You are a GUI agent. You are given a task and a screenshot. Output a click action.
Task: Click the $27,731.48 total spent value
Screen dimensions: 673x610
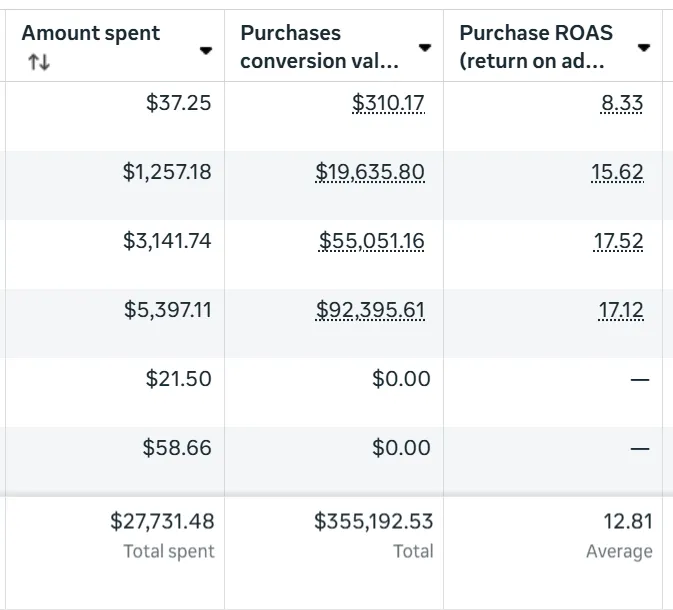(x=162, y=521)
